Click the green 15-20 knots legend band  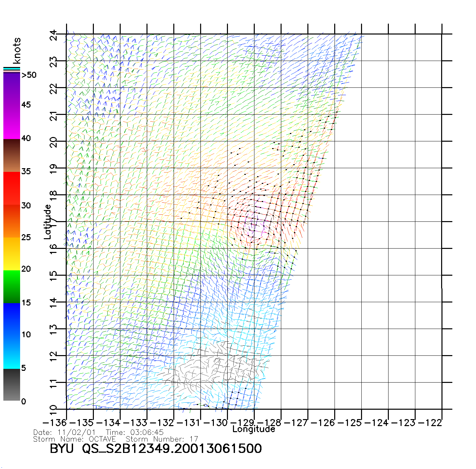coord(11,286)
